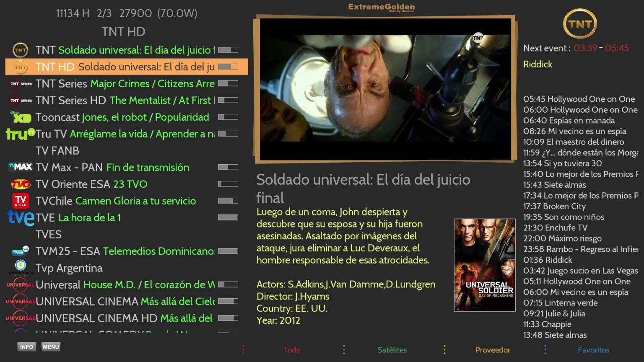Image resolution: width=644 pixels, height=362 pixels.
Task: Click the 13:54 Si yo tuviera 30 entry
Action: pyautogui.click(x=562, y=163)
